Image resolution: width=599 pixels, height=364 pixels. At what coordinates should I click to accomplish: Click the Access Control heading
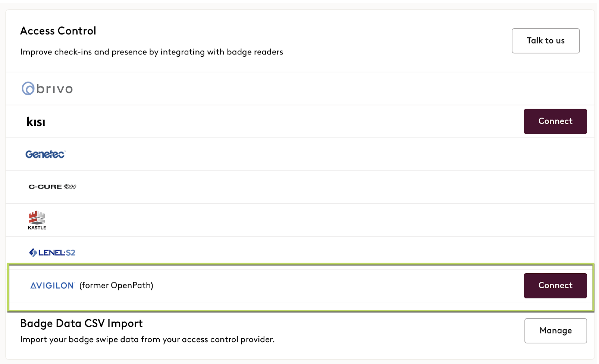(58, 31)
